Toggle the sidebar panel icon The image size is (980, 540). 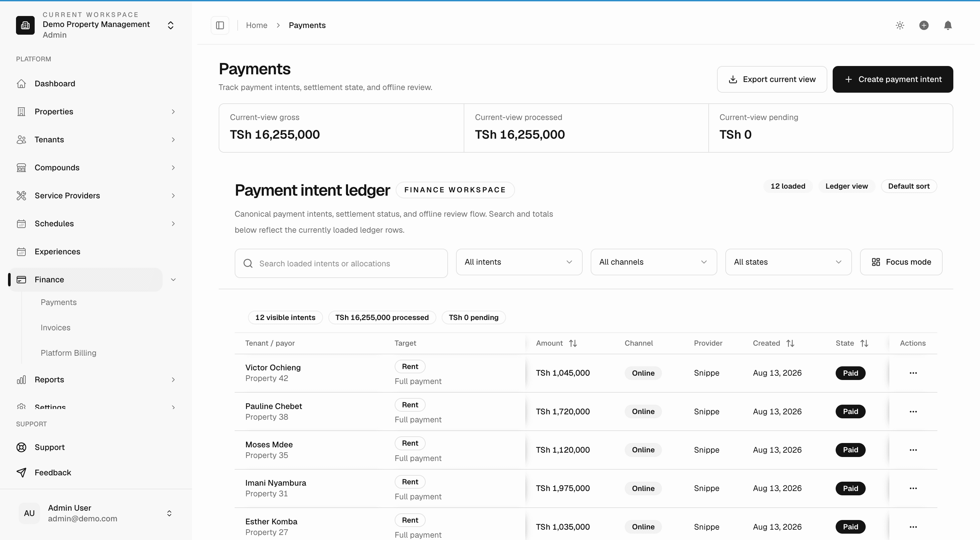click(220, 25)
